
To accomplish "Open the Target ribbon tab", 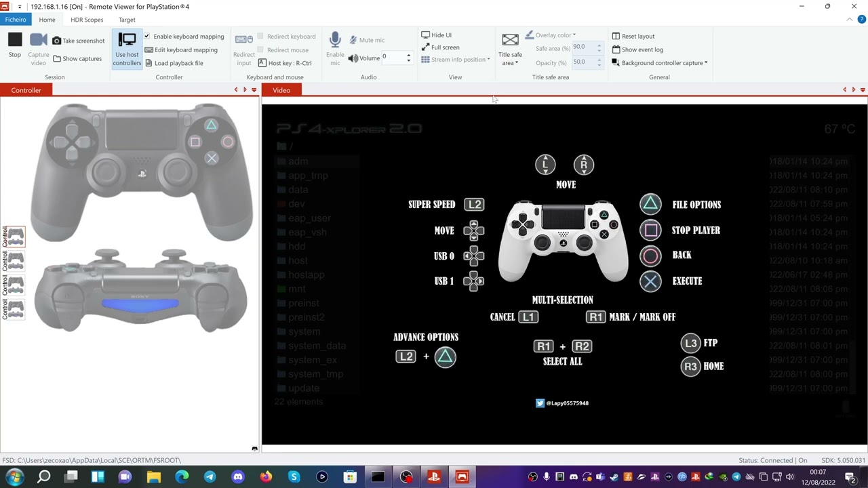I will [127, 20].
